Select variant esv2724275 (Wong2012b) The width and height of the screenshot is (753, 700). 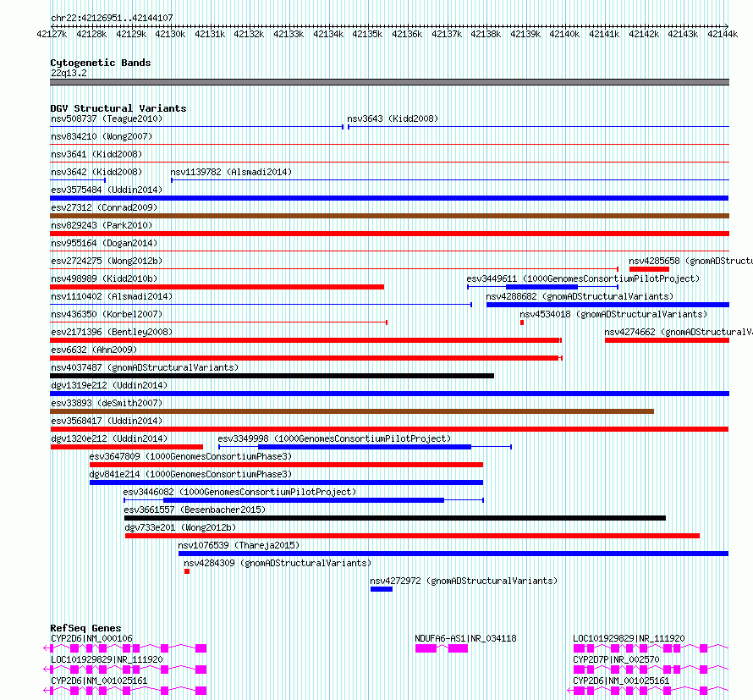107,261
